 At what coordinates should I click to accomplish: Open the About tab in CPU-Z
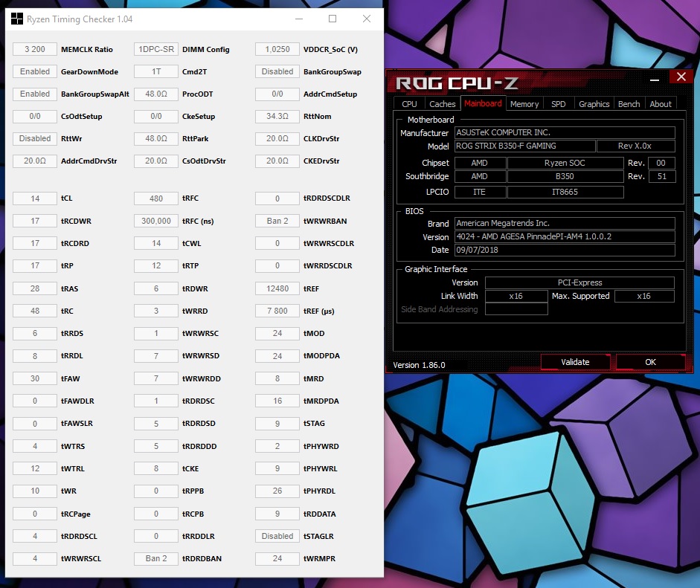point(661,104)
